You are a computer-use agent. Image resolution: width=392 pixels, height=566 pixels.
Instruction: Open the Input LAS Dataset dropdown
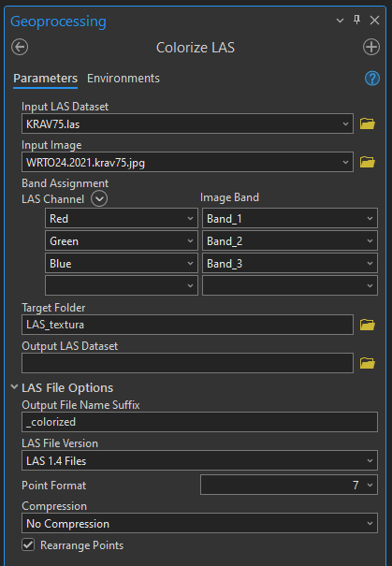tap(187, 123)
